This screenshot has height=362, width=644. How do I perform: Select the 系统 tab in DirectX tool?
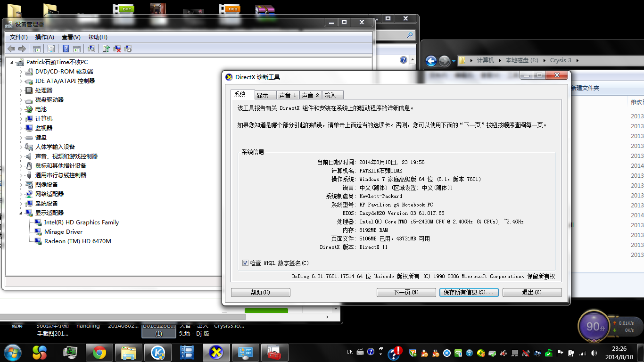tap(242, 95)
